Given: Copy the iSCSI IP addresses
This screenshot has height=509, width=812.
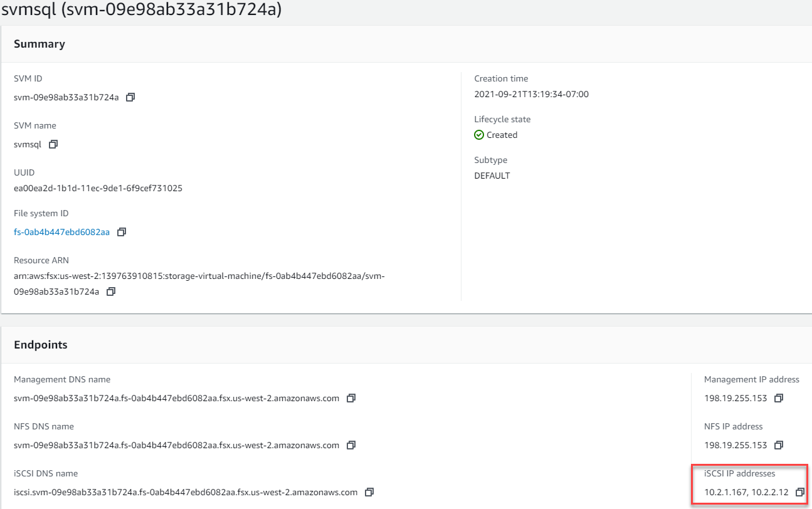Looking at the screenshot, I should pyautogui.click(x=799, y=492).
